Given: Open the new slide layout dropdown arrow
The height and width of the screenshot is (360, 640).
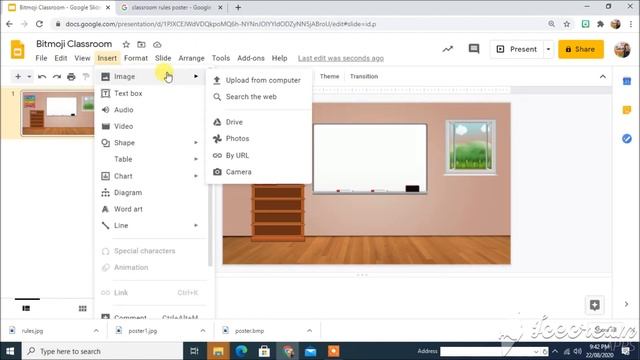Looking at the screenshot, I should point(29,76).
